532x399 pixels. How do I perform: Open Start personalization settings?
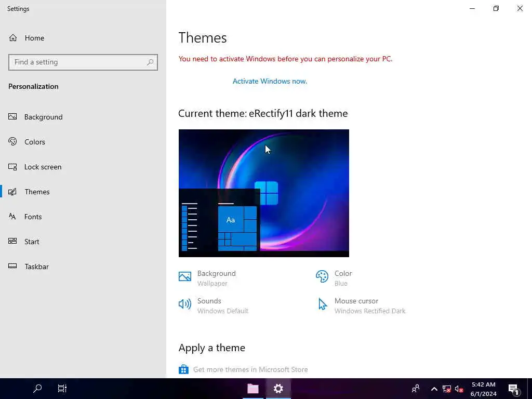pos(83,242)
